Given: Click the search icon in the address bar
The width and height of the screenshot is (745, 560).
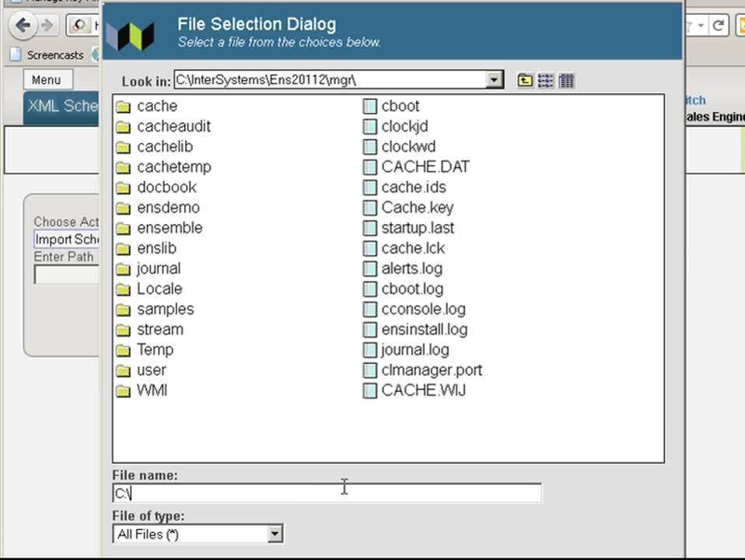Looking at the screenshot, I should pos(81,26).
